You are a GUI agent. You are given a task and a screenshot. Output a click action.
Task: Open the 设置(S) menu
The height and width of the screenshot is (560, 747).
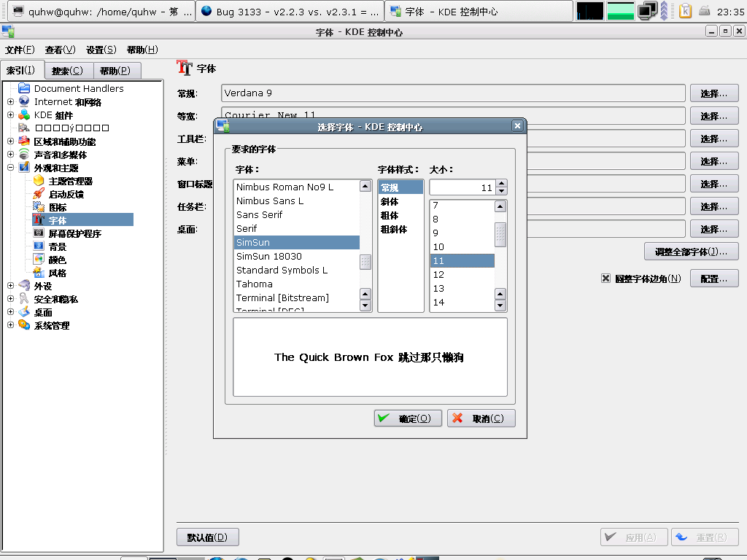101,50
